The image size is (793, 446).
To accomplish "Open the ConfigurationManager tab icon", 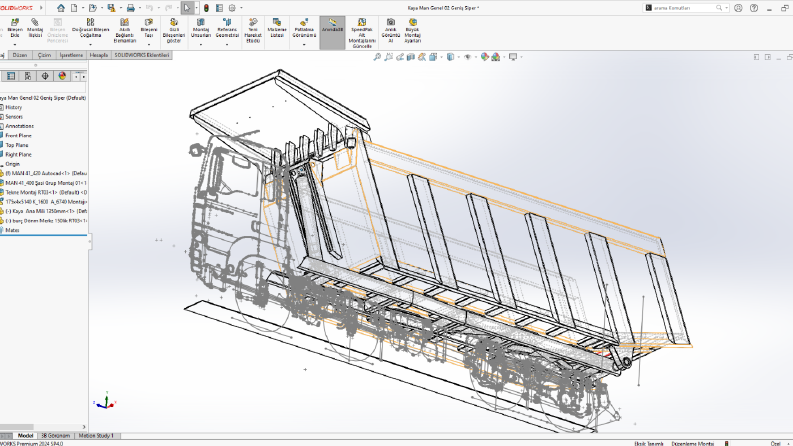I will (28, 76).
